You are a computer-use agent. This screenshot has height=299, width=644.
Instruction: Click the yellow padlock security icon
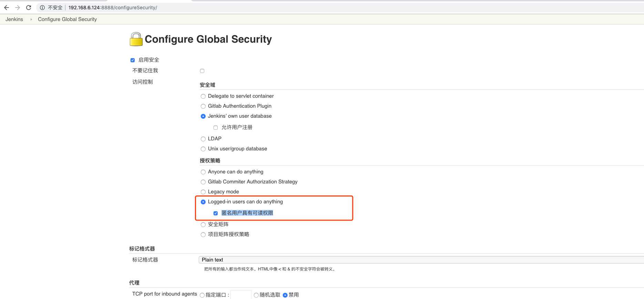(136, 39)
